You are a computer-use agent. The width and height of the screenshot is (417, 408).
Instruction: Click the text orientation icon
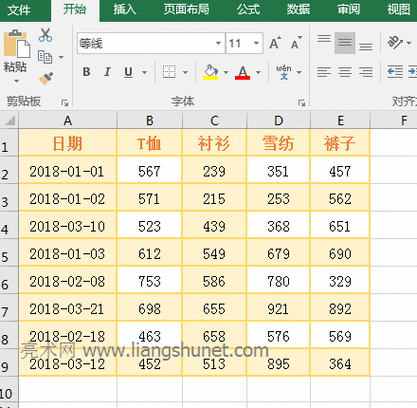click(395, 43)
